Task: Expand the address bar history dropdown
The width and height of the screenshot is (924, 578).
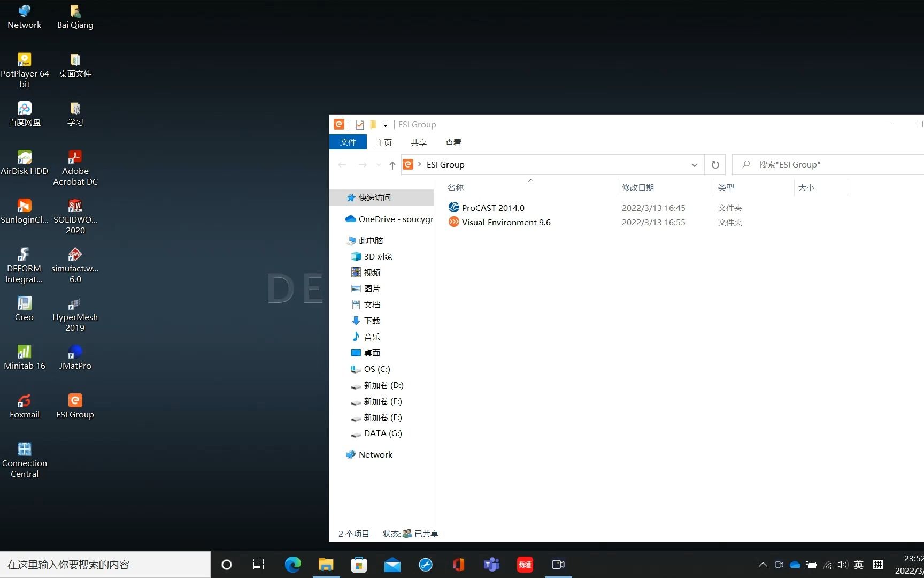Action: [694, 165]
